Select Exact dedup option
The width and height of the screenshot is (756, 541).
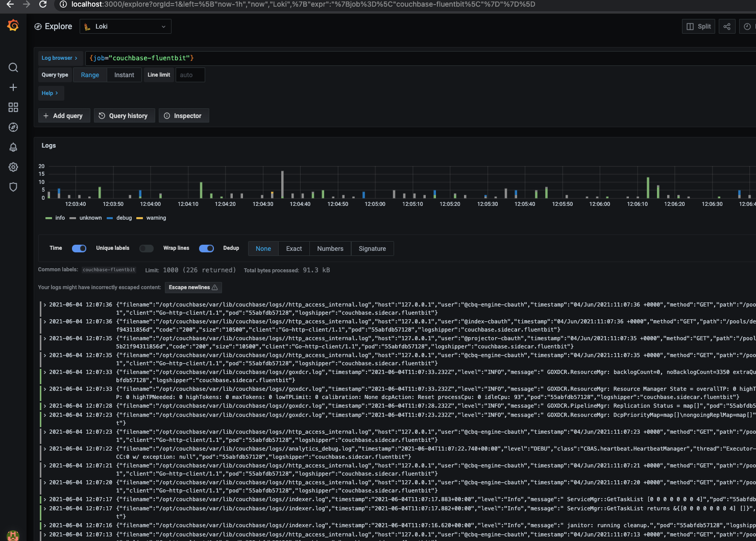pyautogui.click(x=294, y=249)
